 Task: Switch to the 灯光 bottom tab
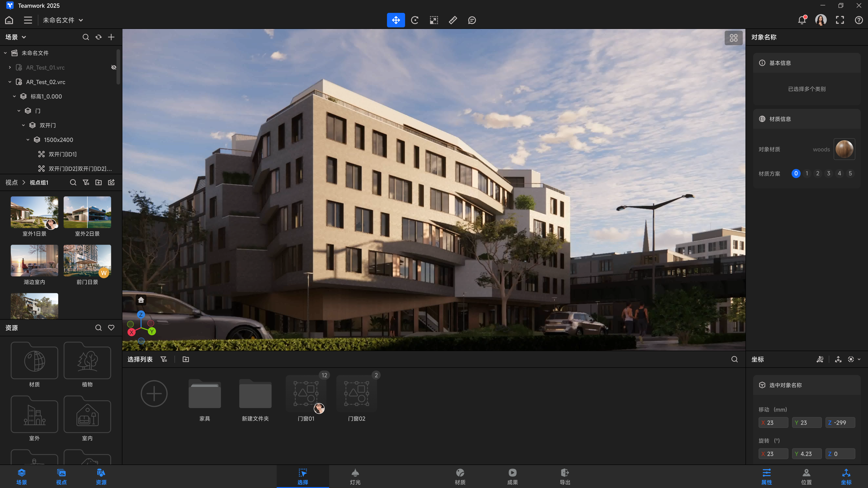pyautogui.click(x=355, y=476)
